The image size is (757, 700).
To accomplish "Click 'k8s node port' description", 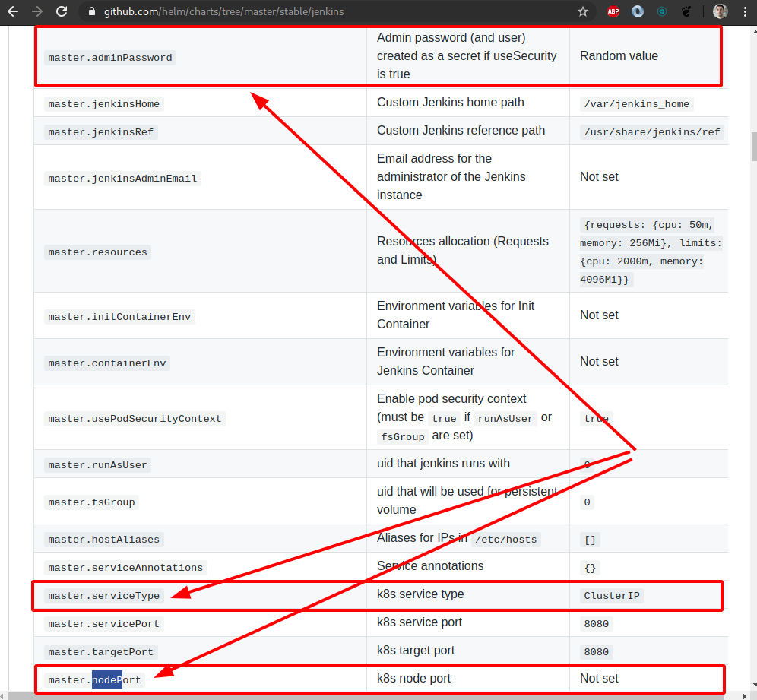I will 413,678.
